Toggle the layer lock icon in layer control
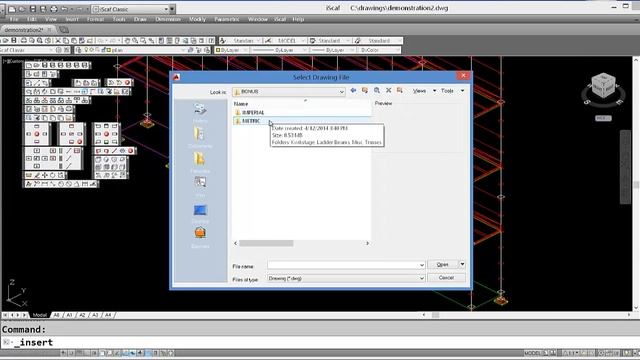This screenshot has height=360, width=640. coord(103,50)
